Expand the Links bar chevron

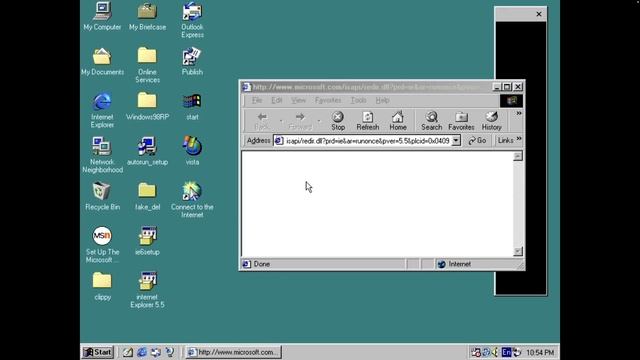(x=519, y=139)
